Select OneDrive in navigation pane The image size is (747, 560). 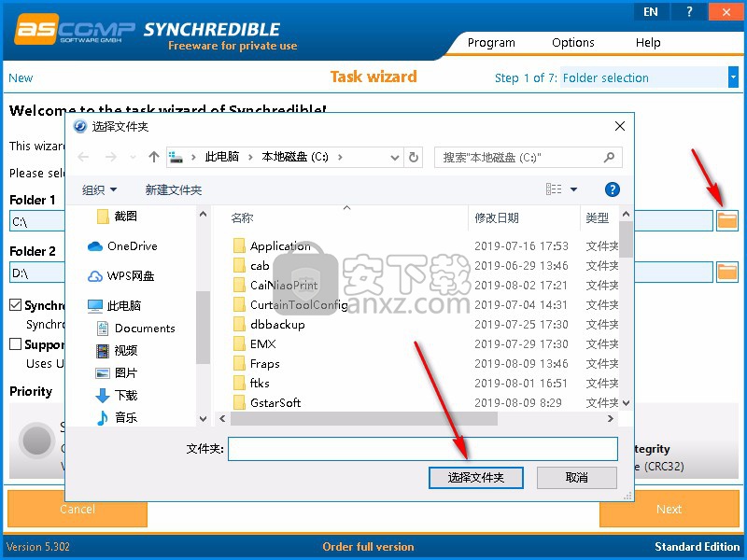pyautogui.click(x=123, y=246)
